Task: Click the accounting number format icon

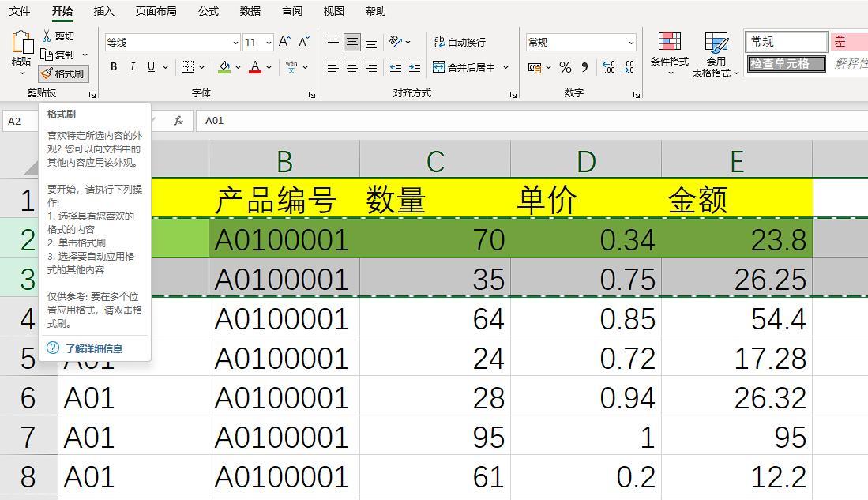Action: point(535,68)
